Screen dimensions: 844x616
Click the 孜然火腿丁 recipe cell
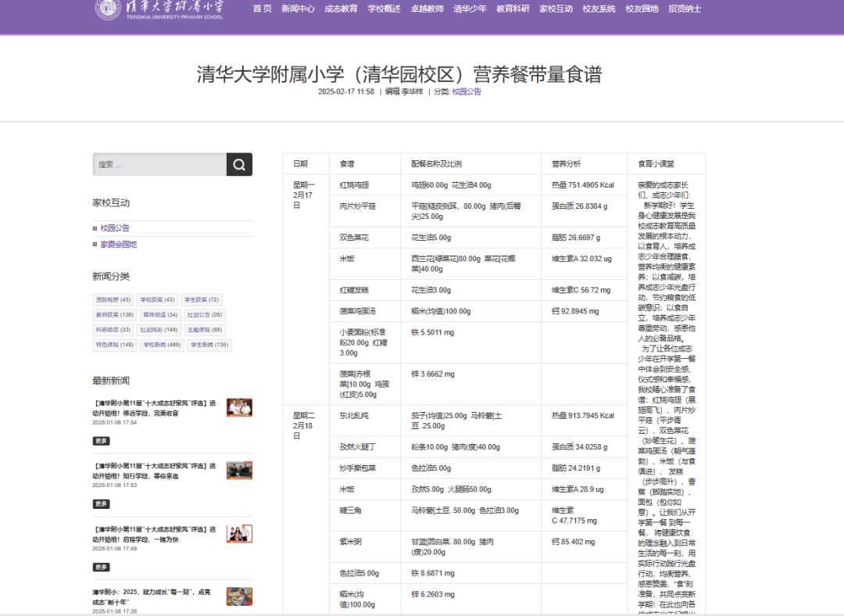point(365,447)
